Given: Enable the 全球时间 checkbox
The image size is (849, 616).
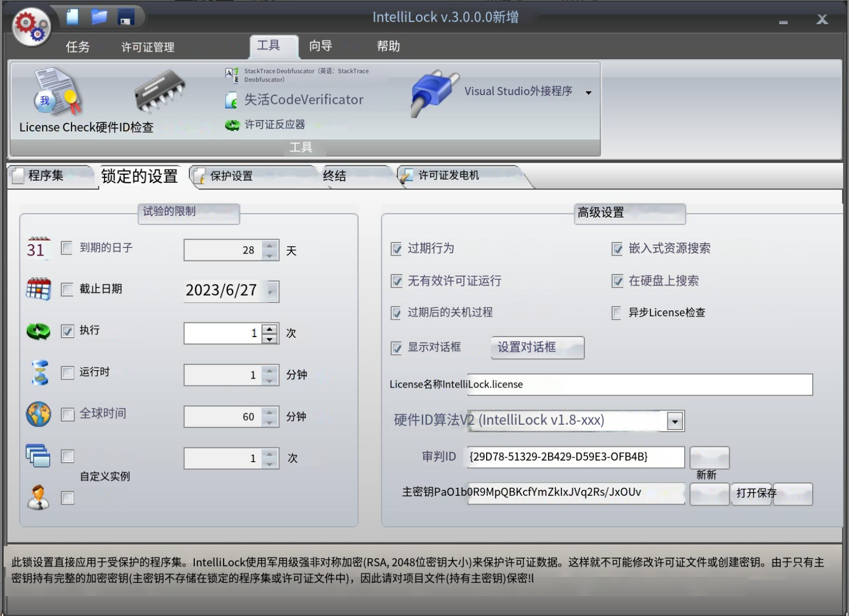Looking at the screenshot, I should pyautogui.click(x=67, y=414).
